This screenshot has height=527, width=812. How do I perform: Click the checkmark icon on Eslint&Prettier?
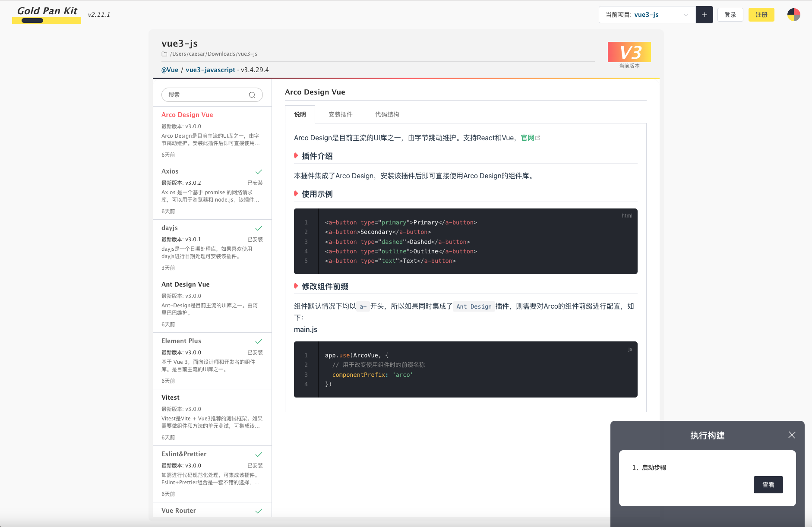[x=259, y=454]
